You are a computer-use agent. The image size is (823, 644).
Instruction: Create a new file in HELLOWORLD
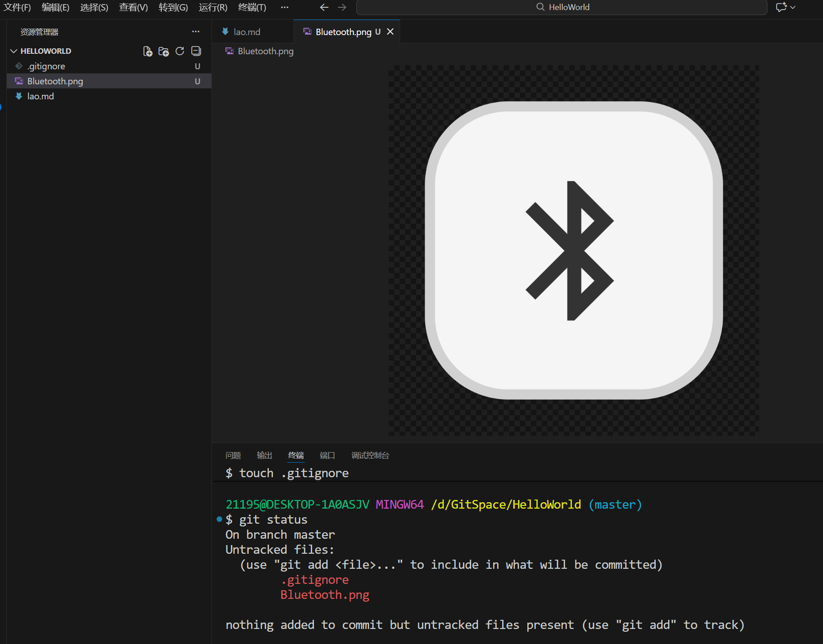point(147,51)
